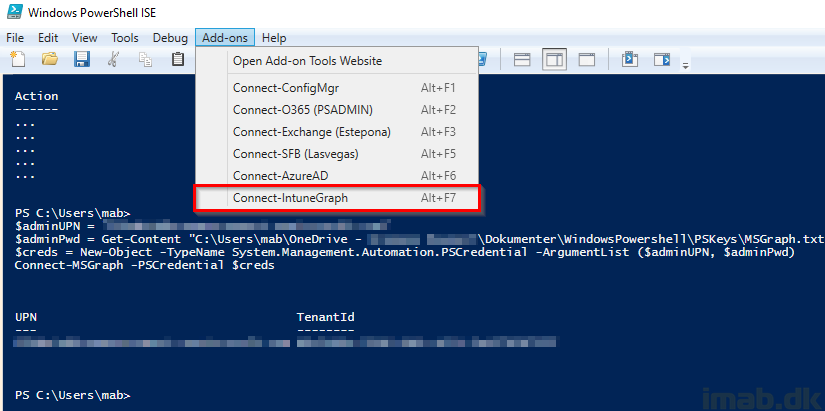Click the Debug menu
This screenshot has height=411, width=825.
pyautogui.click(x=170, y=38)
